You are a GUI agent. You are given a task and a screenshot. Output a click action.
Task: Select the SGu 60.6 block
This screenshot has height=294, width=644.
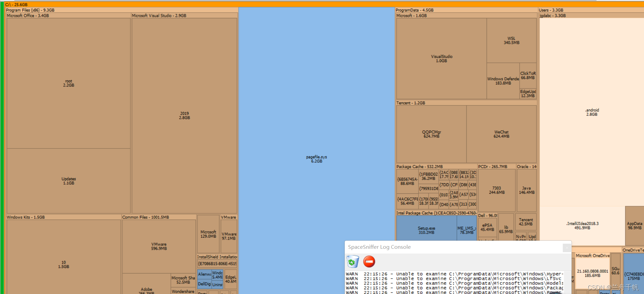(x=615, y=271)
